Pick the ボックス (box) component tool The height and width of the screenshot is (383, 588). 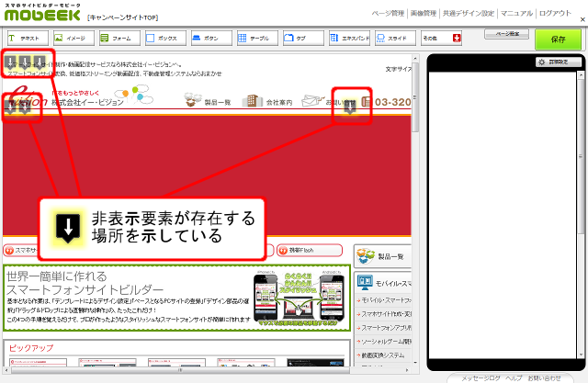coord(164,39)
